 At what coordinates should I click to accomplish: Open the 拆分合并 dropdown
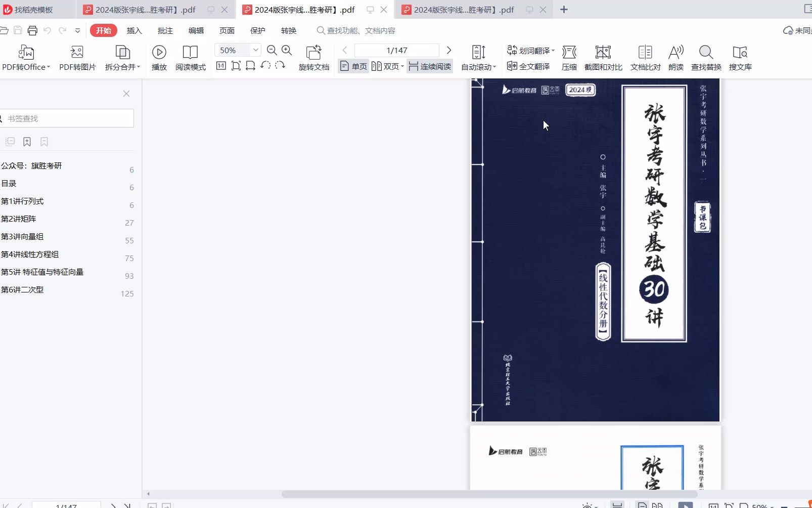pos(122,58)
